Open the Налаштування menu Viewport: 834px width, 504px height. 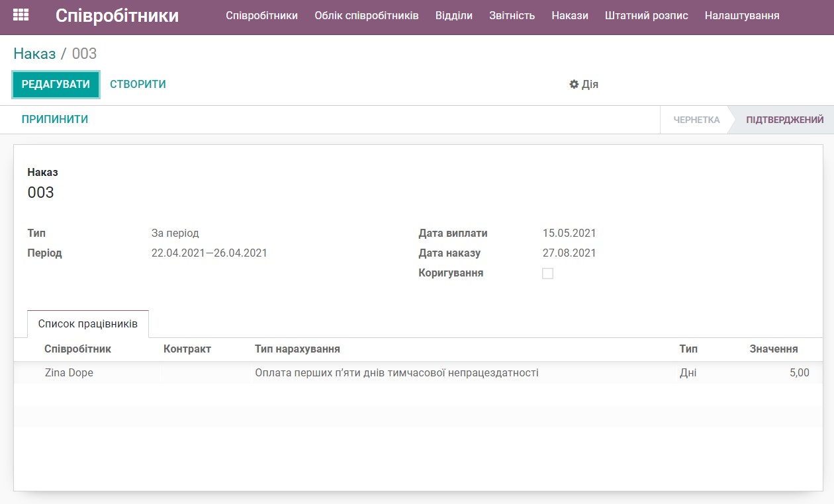coord(741,15)
